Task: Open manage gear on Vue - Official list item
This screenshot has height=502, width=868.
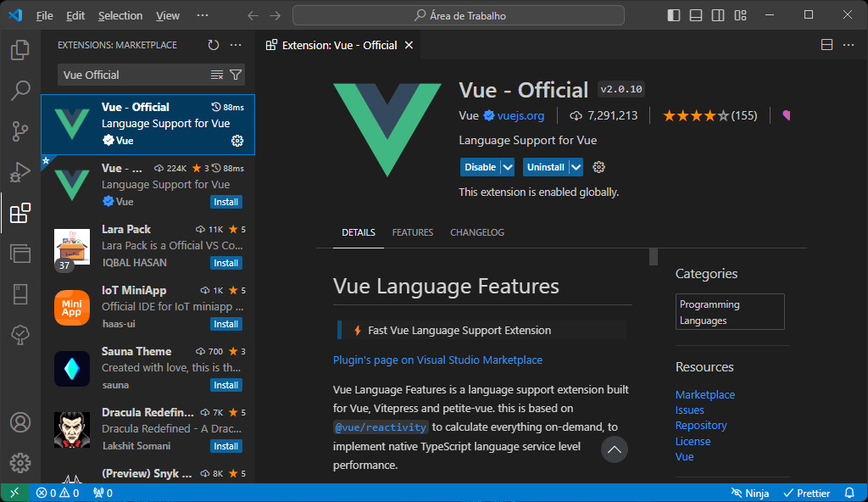Action: coord(237,141)
